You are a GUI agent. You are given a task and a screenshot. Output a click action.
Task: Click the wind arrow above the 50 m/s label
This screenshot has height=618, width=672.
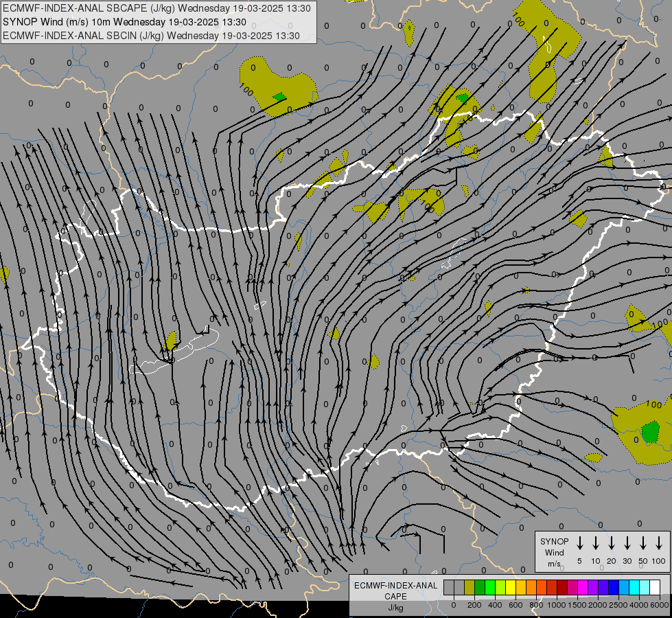(x=643, y=543)
